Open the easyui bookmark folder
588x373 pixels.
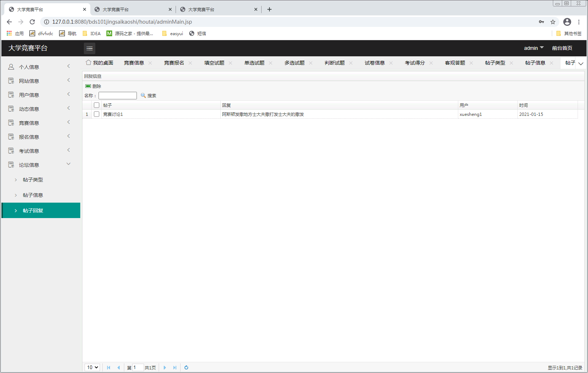[173, 33]
